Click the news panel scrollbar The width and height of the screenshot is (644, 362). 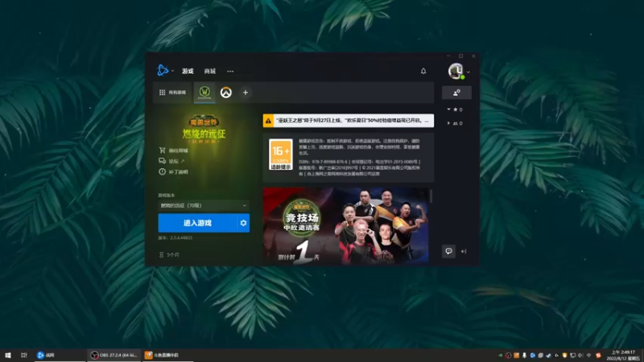pyautogui.click(x=431, y=196)
